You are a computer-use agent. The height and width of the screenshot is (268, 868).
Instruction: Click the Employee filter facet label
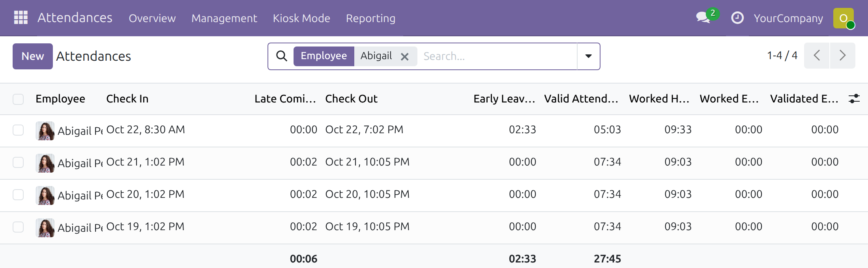[324, 56]
